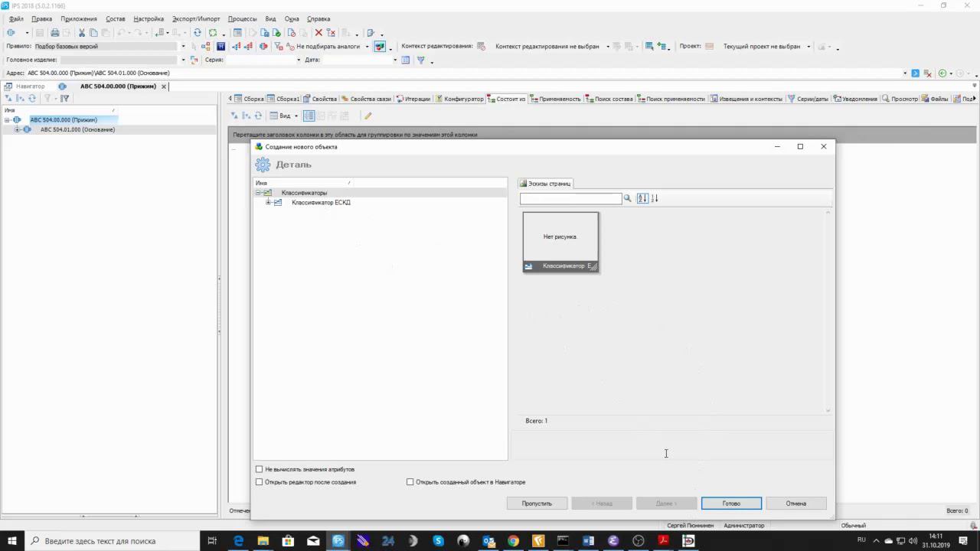Click the red X Delete toolbar icon
This screenshot has width=980, height=551.
pyautogui.click(x=318, y=33)
